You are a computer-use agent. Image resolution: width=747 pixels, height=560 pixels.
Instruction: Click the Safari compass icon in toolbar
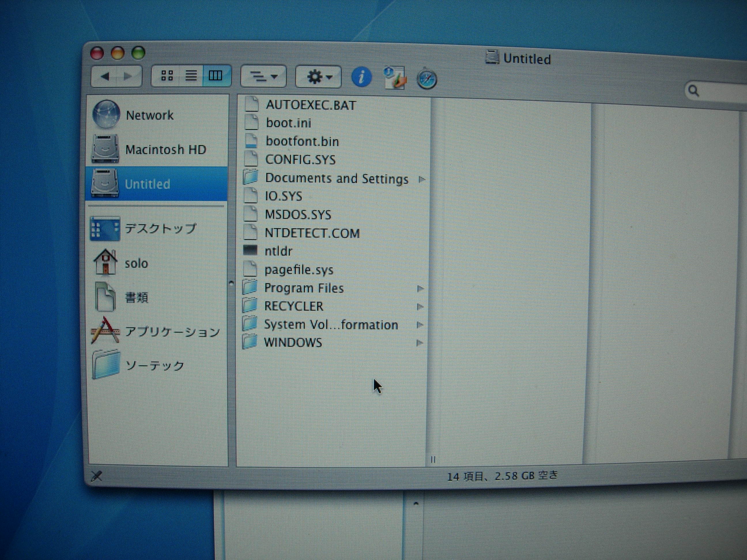point(427,79)
